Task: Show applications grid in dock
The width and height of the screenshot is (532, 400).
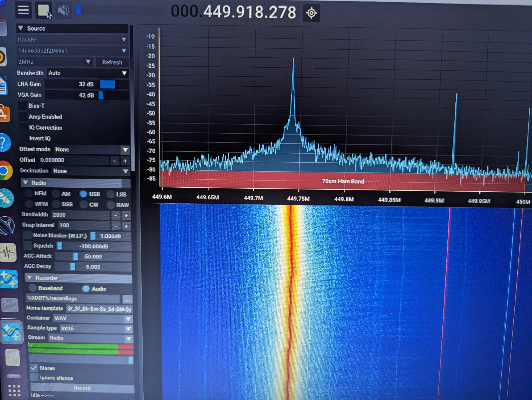Action: pos(14,391)
